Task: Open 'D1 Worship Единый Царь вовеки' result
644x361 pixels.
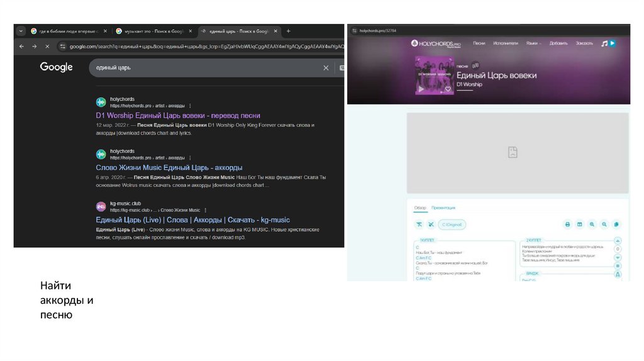Action: [x=178, y=116]
